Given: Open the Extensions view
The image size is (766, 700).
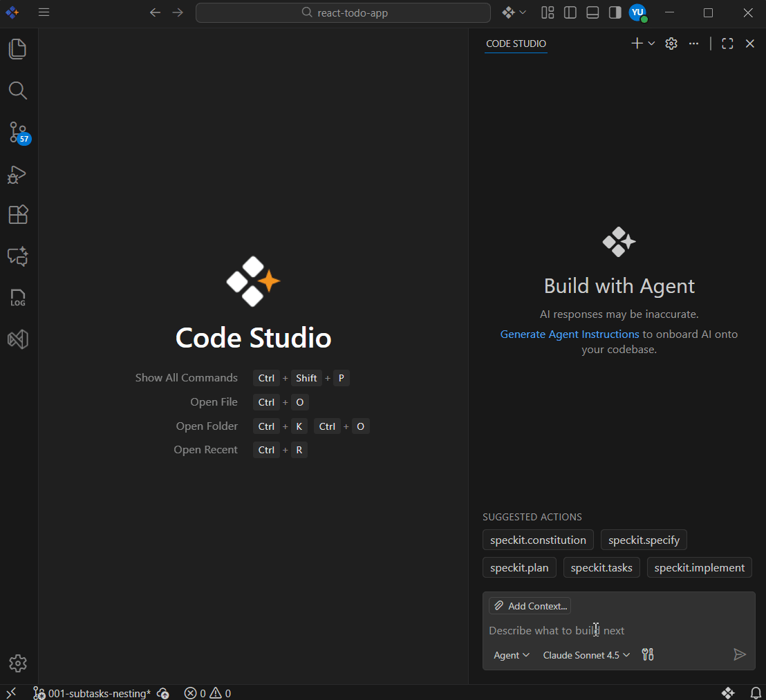Looking at the screenshot, I should [x=18, y=215].
